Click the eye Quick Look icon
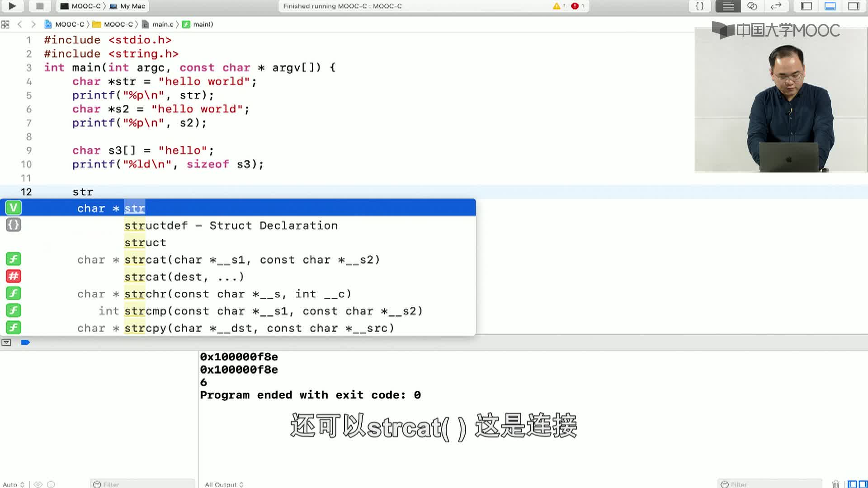Screen dimensions: 868x488 tap(38, 484)
